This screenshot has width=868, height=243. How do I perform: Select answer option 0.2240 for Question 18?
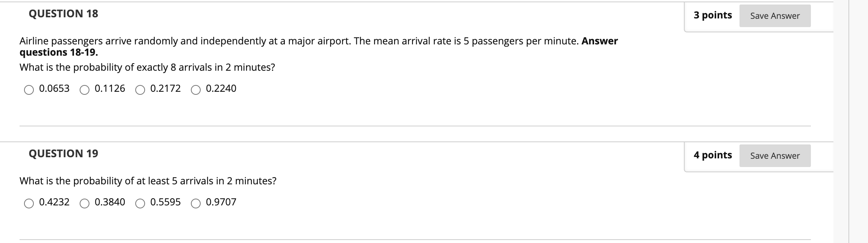pos(196,90)
